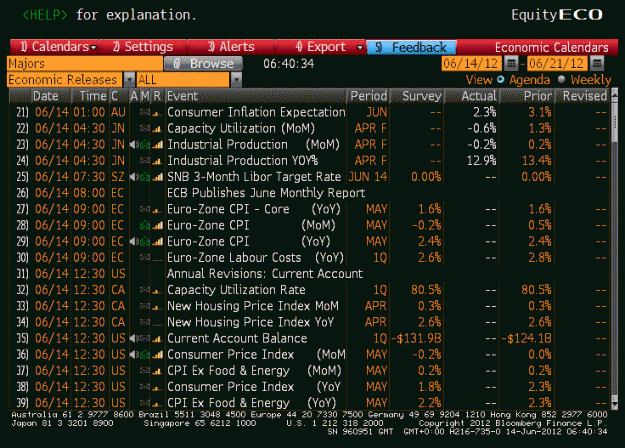The image size is (625, 448).
Task: Expand the ALL filter dropdown arrow
Action: coord(236,80)
